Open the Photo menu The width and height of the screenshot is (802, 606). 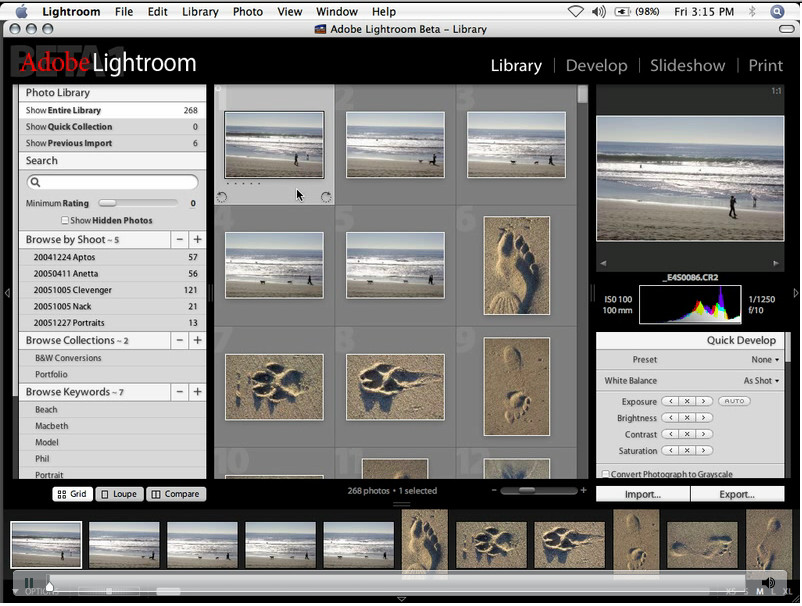tap(248, 11)
